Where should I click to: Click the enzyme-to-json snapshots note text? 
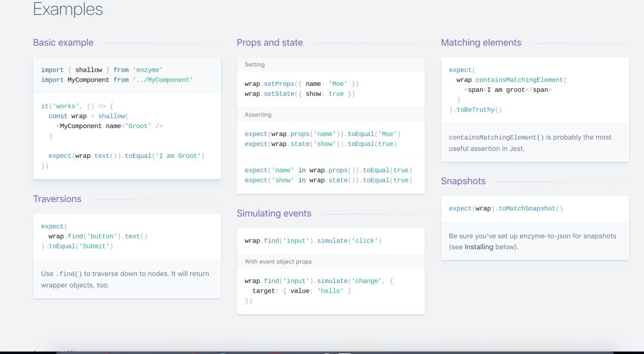coord(532,241)
